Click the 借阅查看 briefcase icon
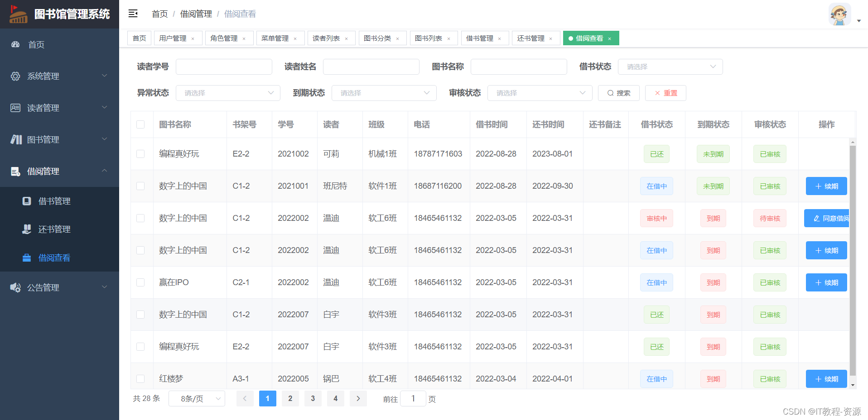Screen dimensions: 868x420 tap(27, 258)
